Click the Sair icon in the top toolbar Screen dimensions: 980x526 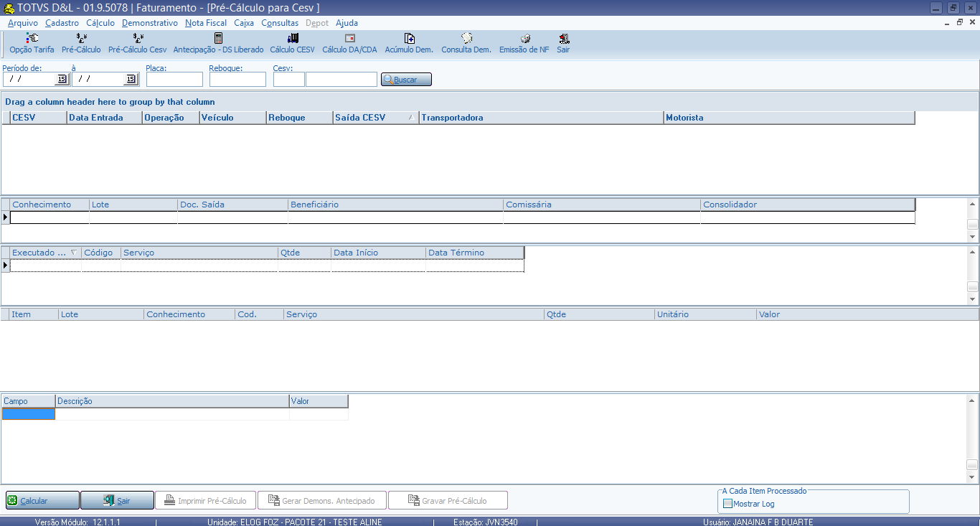click(563, 44)
